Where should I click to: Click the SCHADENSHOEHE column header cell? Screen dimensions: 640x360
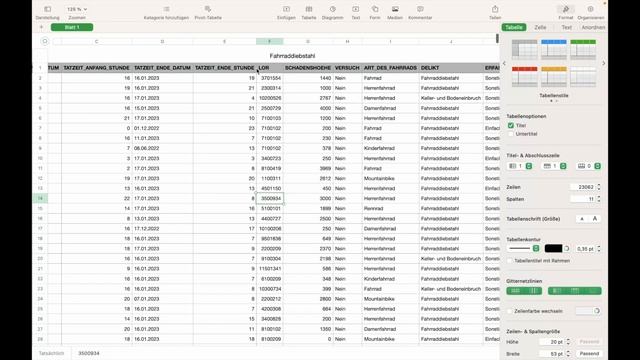tap(308, 68)
